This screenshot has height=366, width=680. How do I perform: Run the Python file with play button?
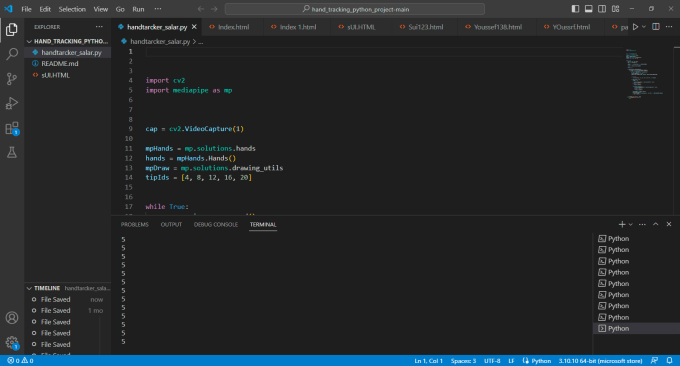(635, 27)
